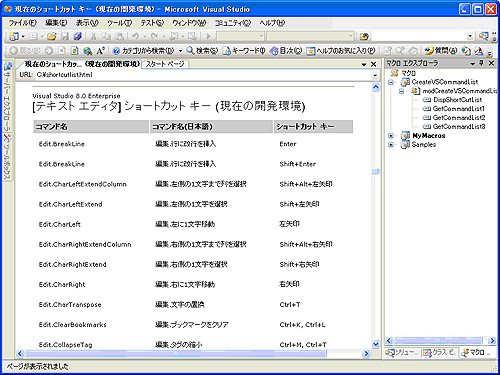Switch to the スタート ページ tab
500x375 pixels.
coord(165,64)
